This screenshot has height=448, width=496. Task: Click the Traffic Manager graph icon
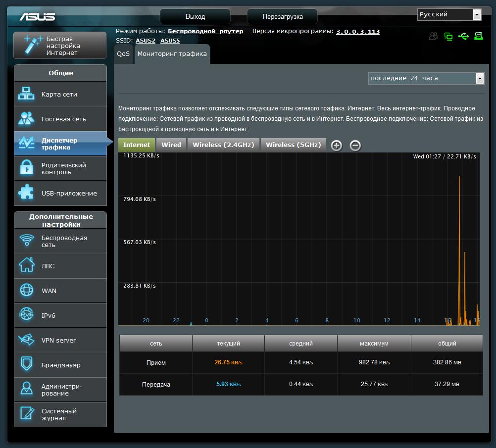[x=26, y=143]
